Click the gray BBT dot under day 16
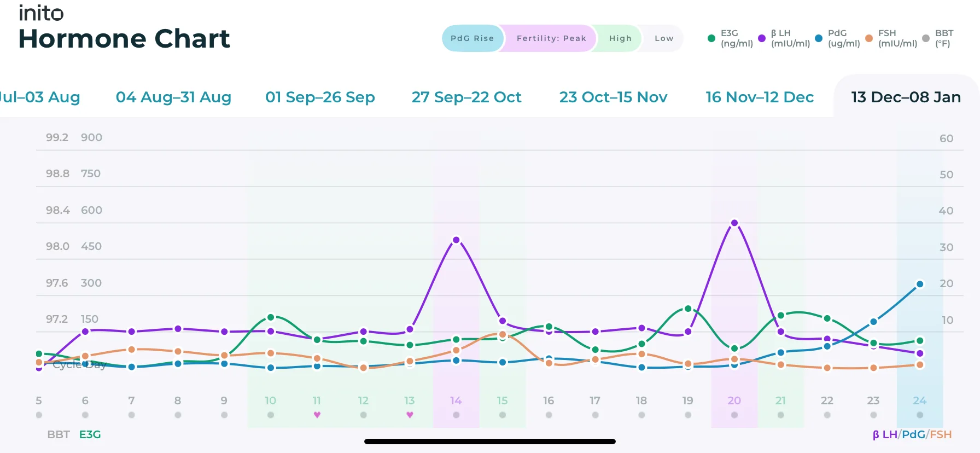This screenshot has width=980, height=453. point(549,415)
